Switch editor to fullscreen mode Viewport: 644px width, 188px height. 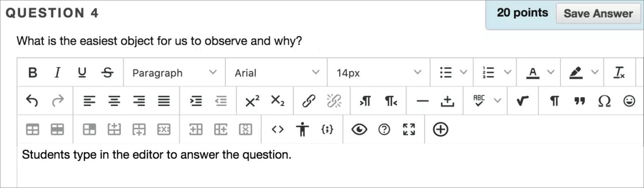[x=409, y=130]
